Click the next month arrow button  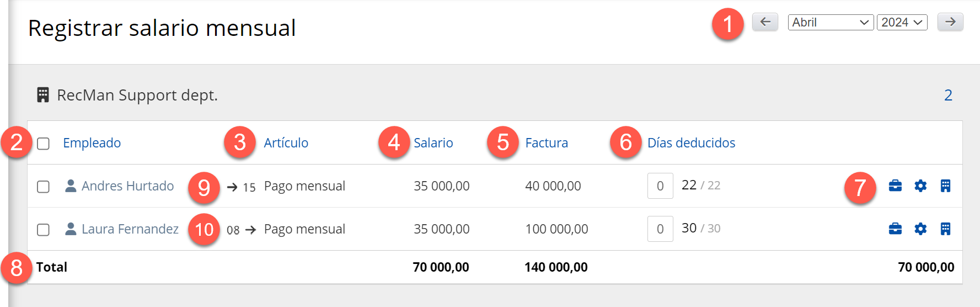pyautogui.click(x=950, y=22)
